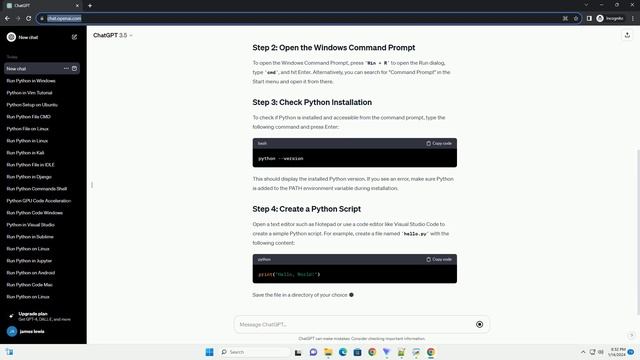Image resolution: width=640 pixels, height=360 pixels.
Task: Open the options dots on selected New chat
Action: click(66, 69)
